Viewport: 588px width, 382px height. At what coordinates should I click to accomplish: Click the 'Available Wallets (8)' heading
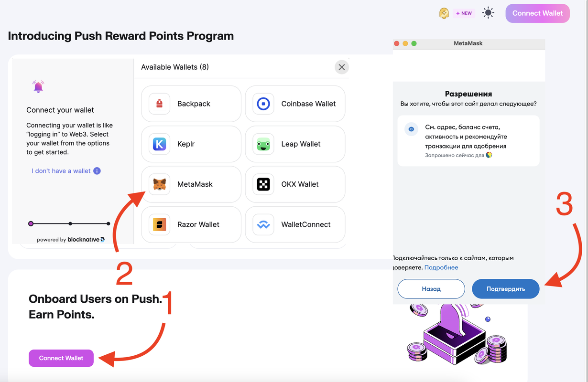point(175,67)
